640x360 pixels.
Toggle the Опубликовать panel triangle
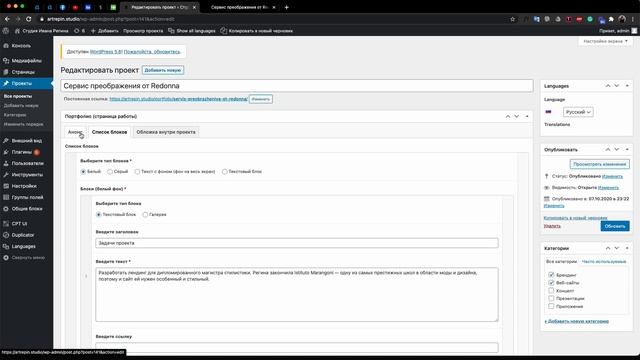click(627, 149)
